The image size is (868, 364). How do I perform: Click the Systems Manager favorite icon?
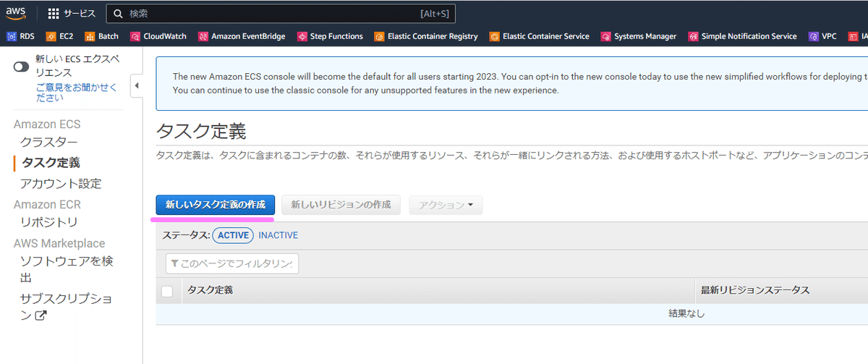click(x=606, y=36)
